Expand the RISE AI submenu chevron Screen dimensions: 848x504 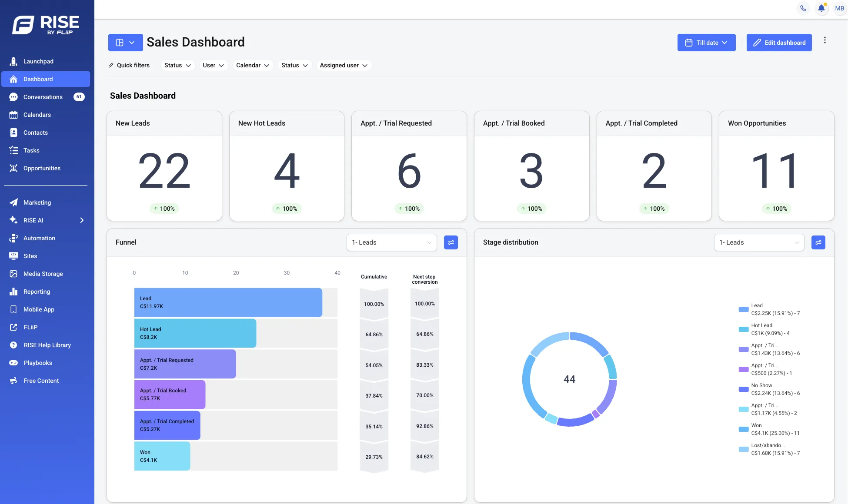coord(82,220)
